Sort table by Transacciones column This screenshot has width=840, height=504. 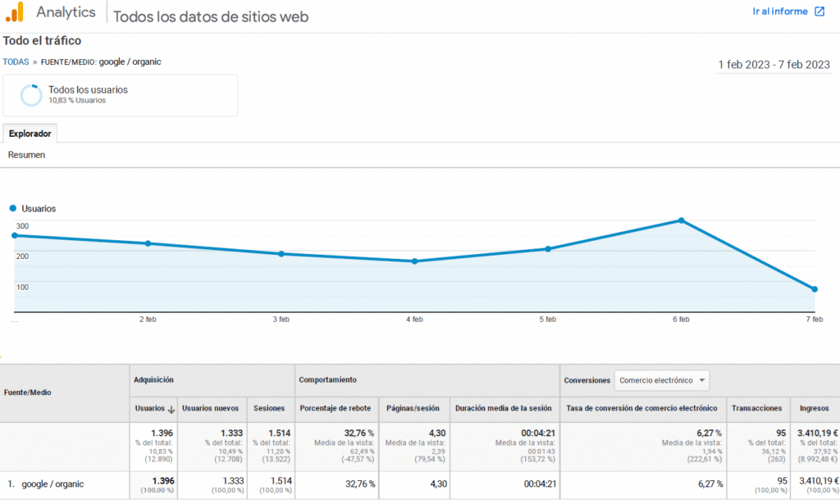click(756, 408)
